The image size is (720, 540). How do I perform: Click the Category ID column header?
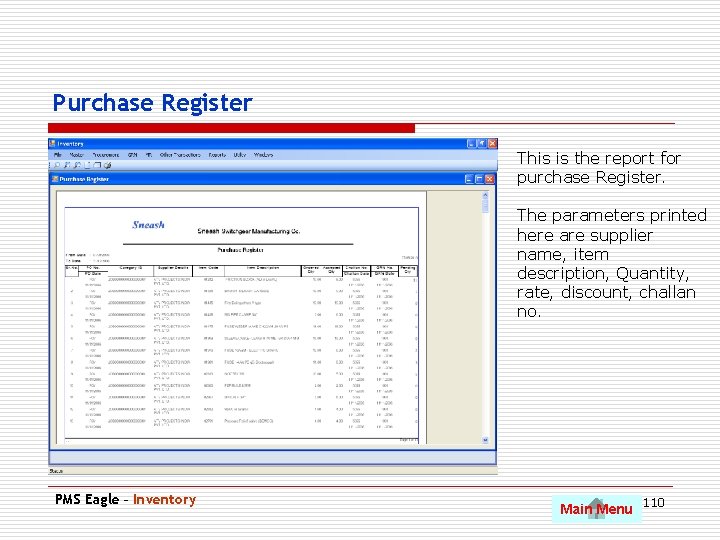[x=130, y=268]
